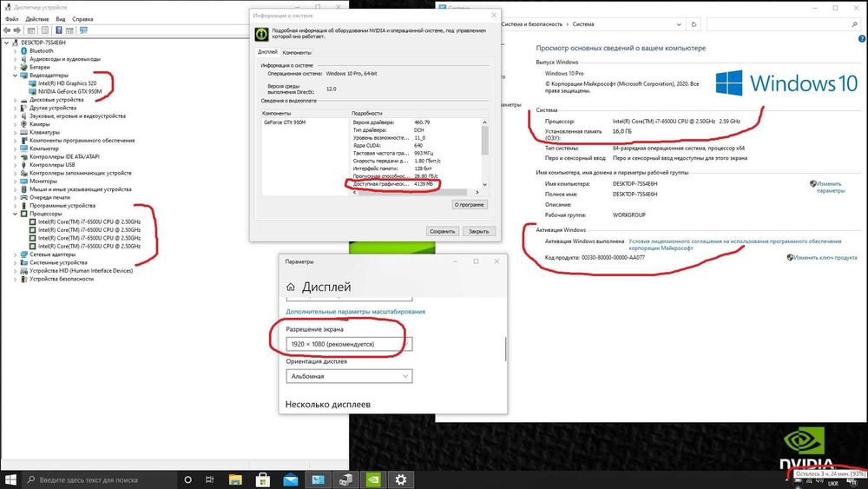The height and width of the screenshot is (489, 868).
Task: Select the Дисплей tab in NVIDIA dialog
Action: pyautogui.click(x=267, y=51)
